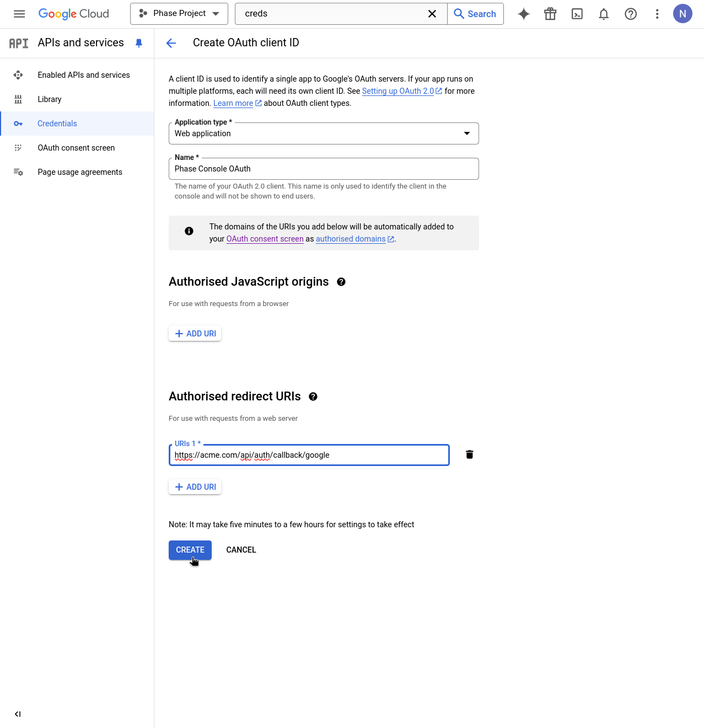Add URI under JavaScript origins
The image size is (704, 728).
[195, 334]
